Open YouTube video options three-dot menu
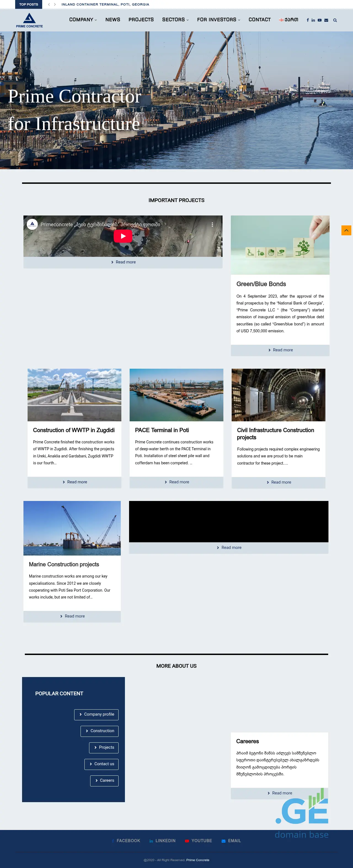 click(212, 224)
